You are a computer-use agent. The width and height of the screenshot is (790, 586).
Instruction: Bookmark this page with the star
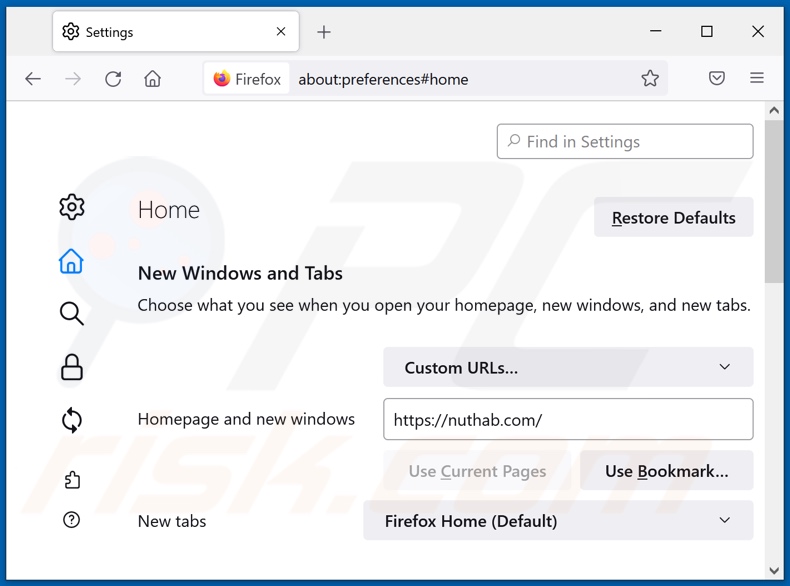pyautogui.click(x=650, y=78)
